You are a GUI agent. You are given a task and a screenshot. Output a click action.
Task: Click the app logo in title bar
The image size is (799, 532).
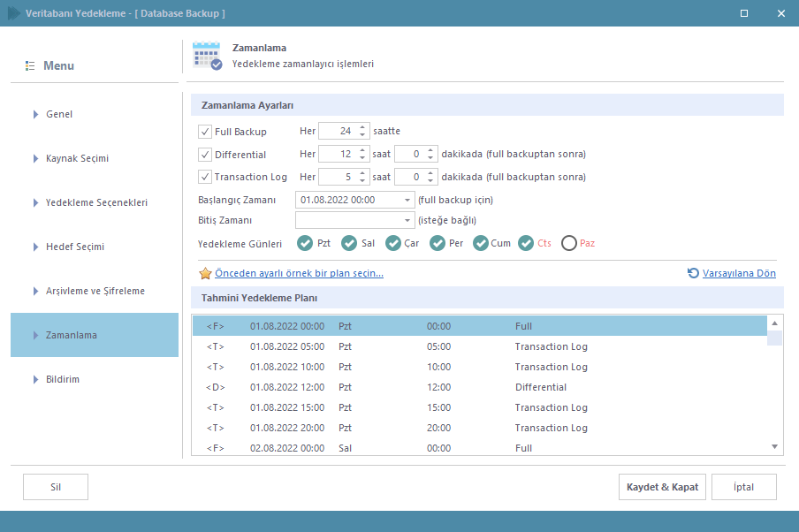click(14, 13)
